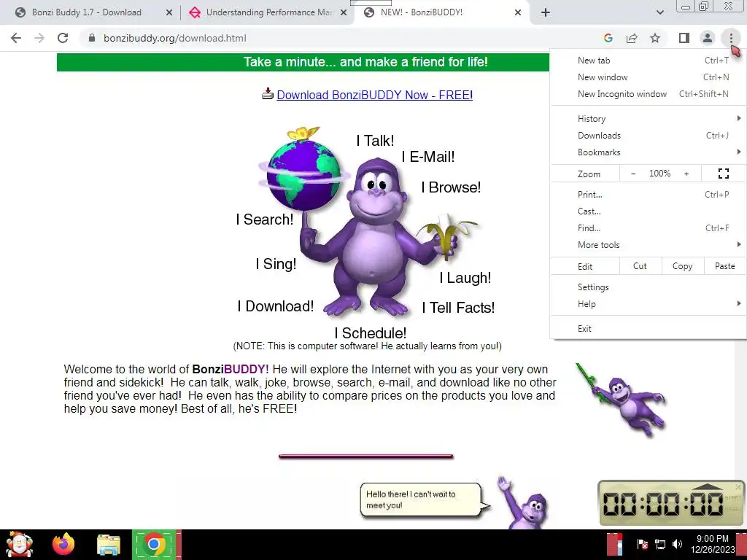The height and width of the screenshot is (560, 747).
Task: Click the spinning globe graphic
Action: click(x=304, y=174)
